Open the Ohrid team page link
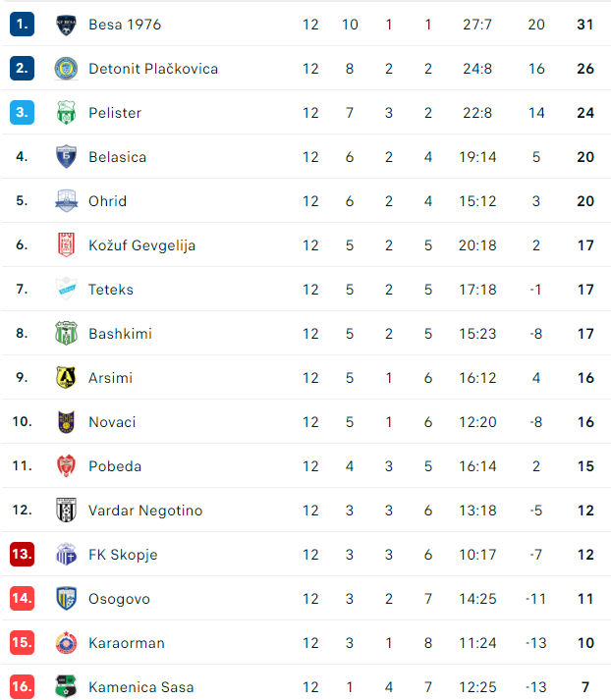 108,201
